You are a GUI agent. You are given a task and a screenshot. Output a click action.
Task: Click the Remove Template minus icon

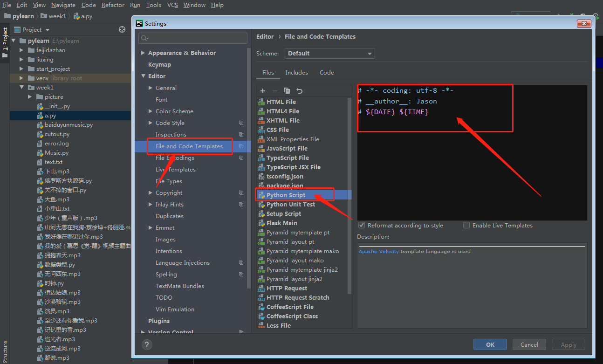tap(275, 91)
